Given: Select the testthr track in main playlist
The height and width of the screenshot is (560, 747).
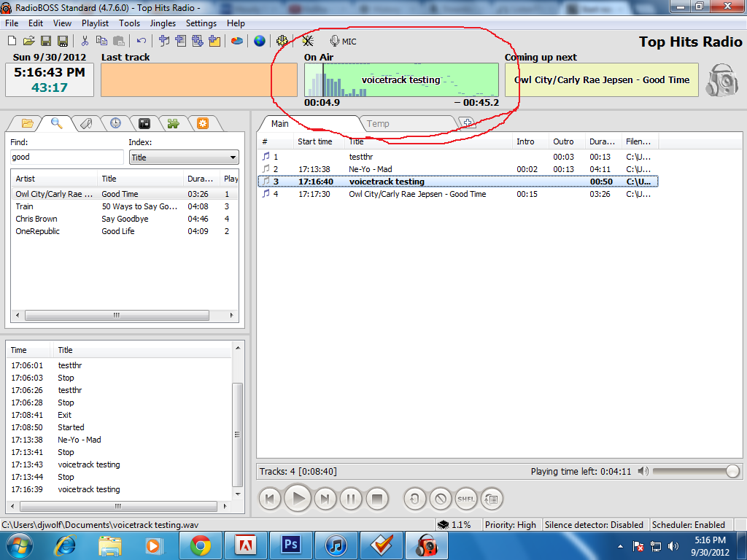Looking at the screenshot, I should pyautogui.click(x=457, y=157).
